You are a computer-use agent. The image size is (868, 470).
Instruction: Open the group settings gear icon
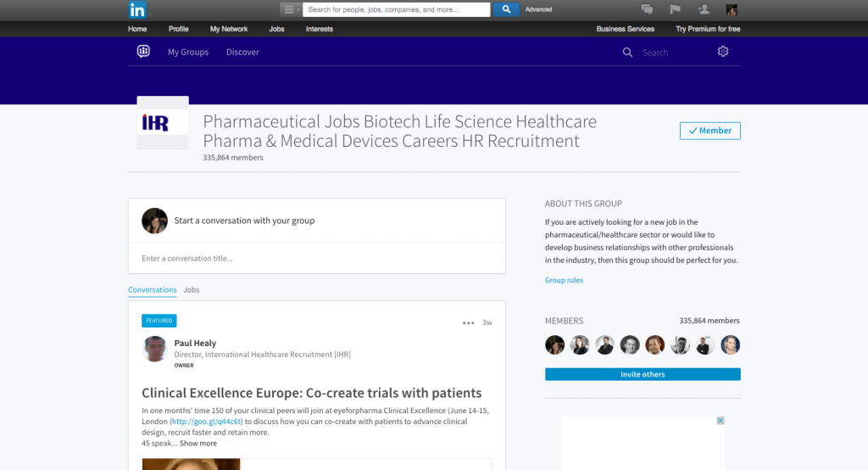[x=723, y=52]
